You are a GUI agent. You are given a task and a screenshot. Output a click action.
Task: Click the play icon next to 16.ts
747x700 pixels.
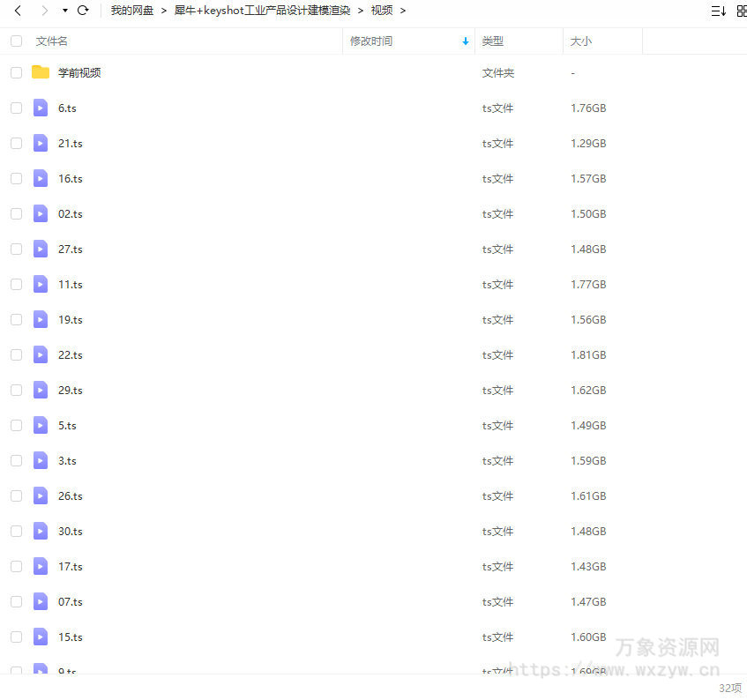(41, 178)
